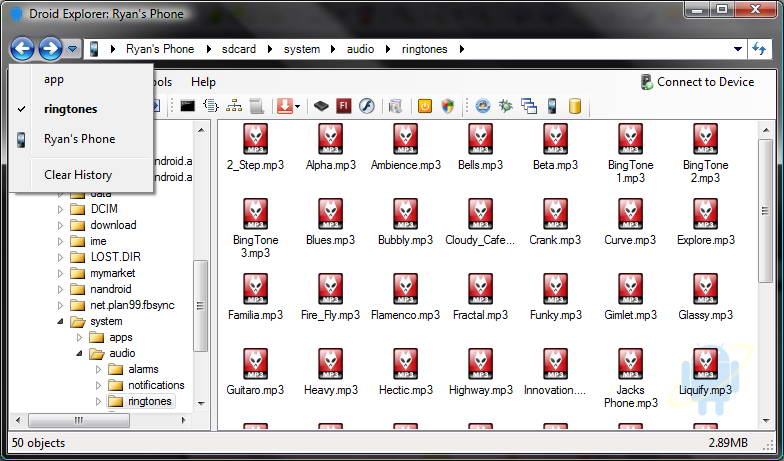The image size is (784, 461).
Task: Select the notifications folder in tree
Action: 156,385
